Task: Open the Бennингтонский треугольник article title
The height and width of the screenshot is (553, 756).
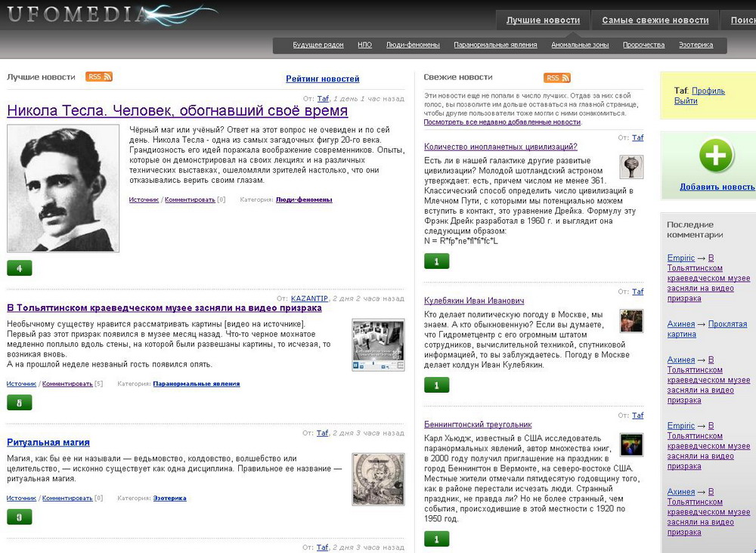Action: [478, 425]
